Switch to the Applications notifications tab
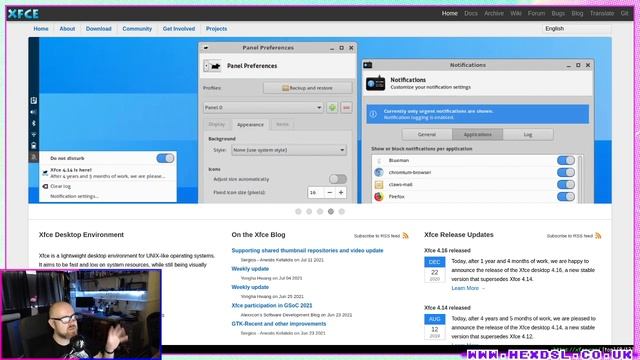This screenshot has width=640, height=360. [x=478, y=134]
